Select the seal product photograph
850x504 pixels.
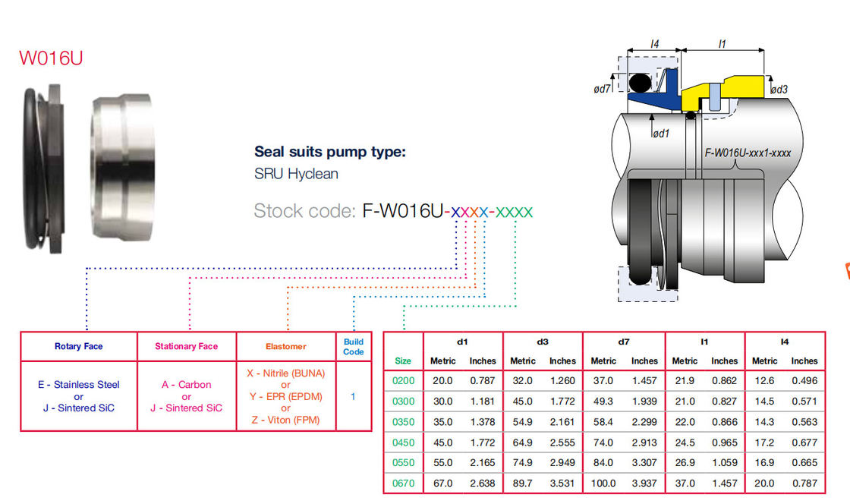(x=90, y=169)
